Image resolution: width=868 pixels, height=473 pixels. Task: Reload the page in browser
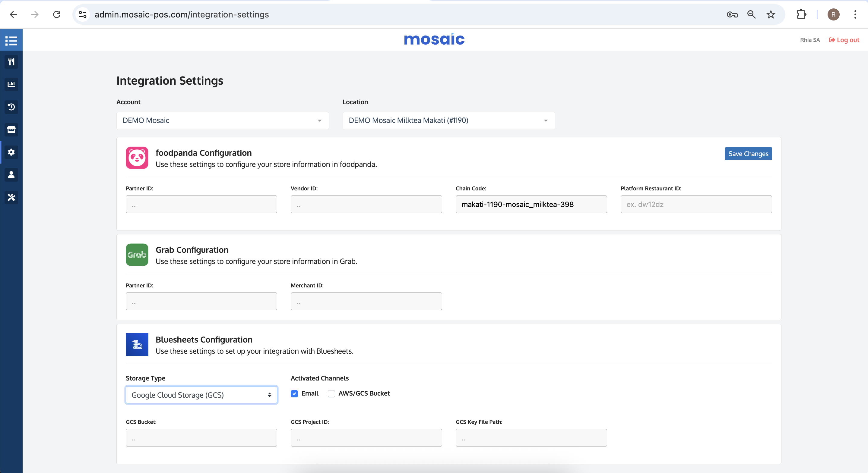57,14
